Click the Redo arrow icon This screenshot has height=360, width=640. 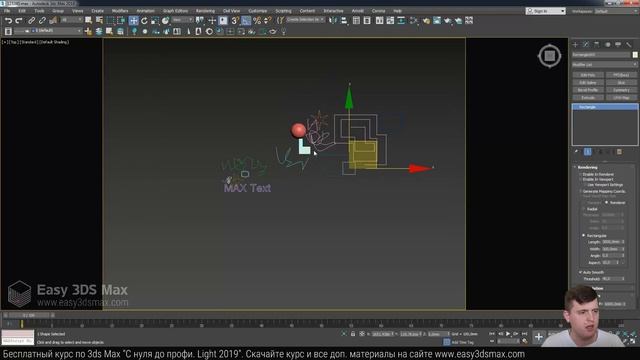(19, 20)
